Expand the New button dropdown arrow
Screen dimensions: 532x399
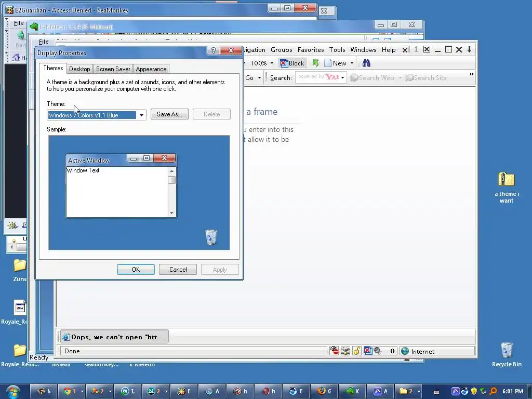point(352,63)
